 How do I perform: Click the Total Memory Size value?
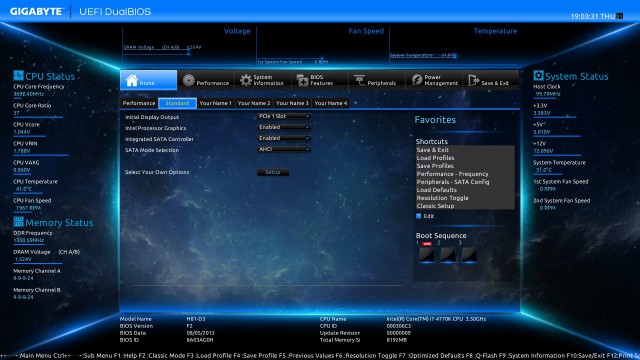(397, 340)
